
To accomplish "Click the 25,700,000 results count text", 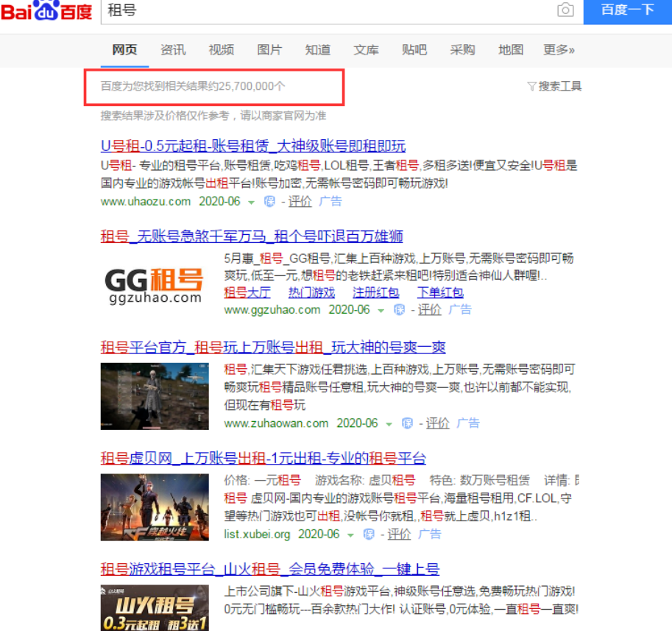I will point(193,86).
